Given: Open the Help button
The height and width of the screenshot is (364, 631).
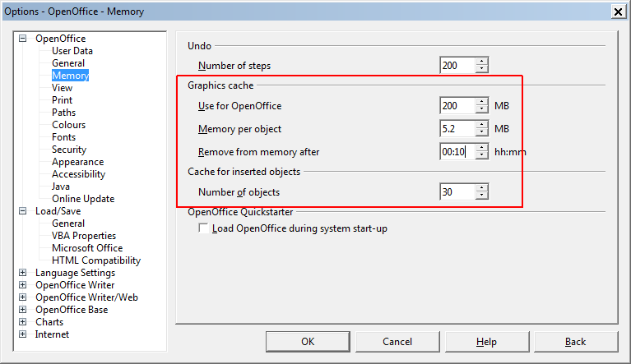Looking at the screenshot, I should [486, 342].
